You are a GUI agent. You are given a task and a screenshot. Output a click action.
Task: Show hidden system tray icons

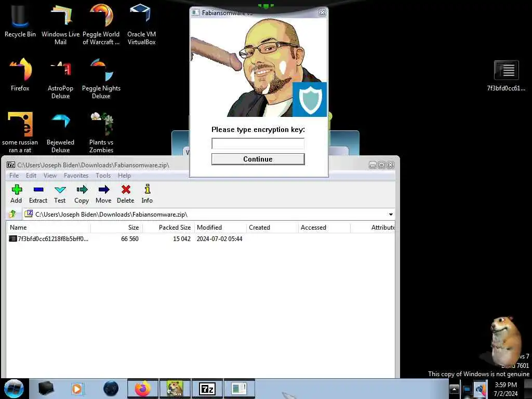pos(454,389)
